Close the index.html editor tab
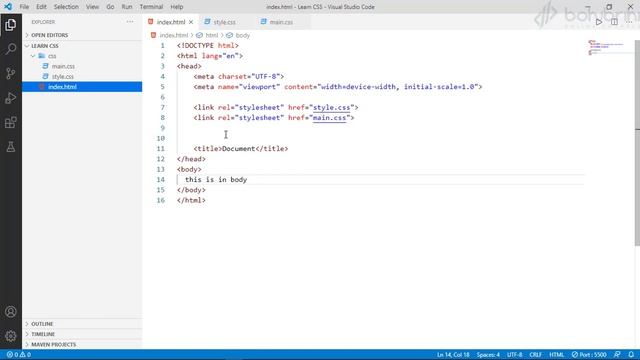 tap(191, 22)
